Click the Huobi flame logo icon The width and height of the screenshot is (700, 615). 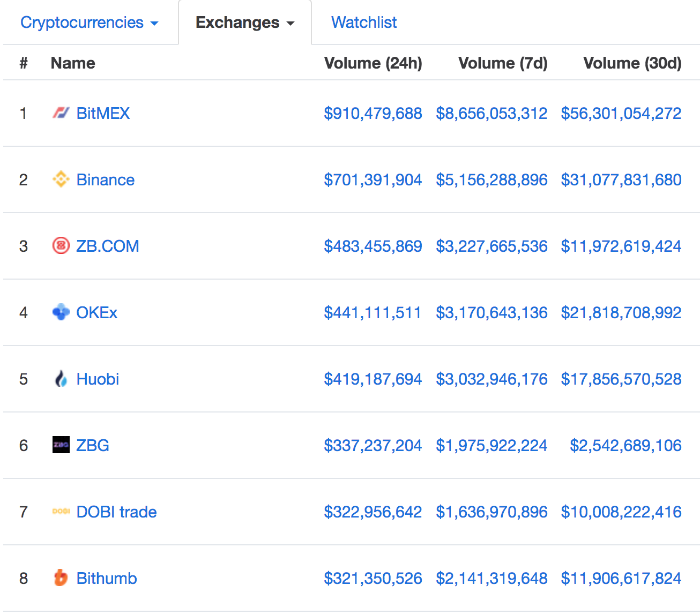pyautogui.click(x=61, y=379)
